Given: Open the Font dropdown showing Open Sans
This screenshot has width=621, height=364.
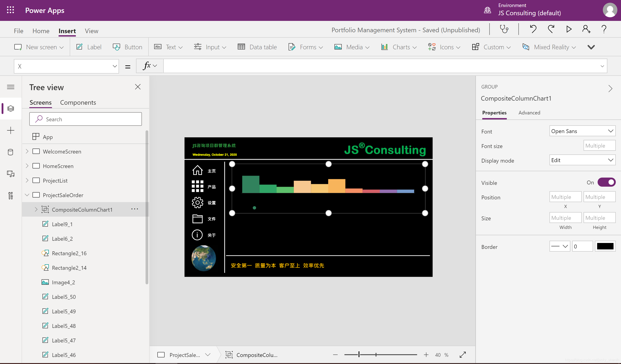Looking at the screenshot, I should point(582,131).
